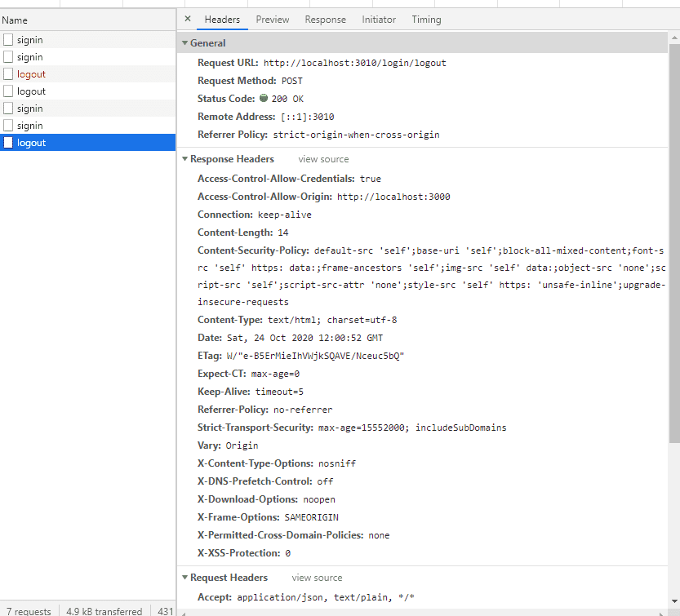
Task: Click Keep-Alive timeout=5 value
Action: click(279, 392)
